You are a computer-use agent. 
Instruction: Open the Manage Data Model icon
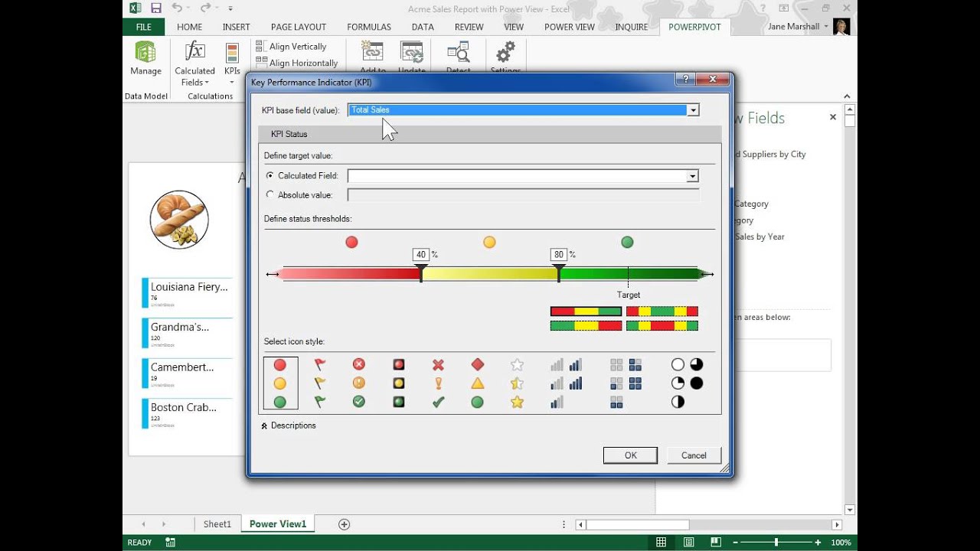(x=145, y=52)
